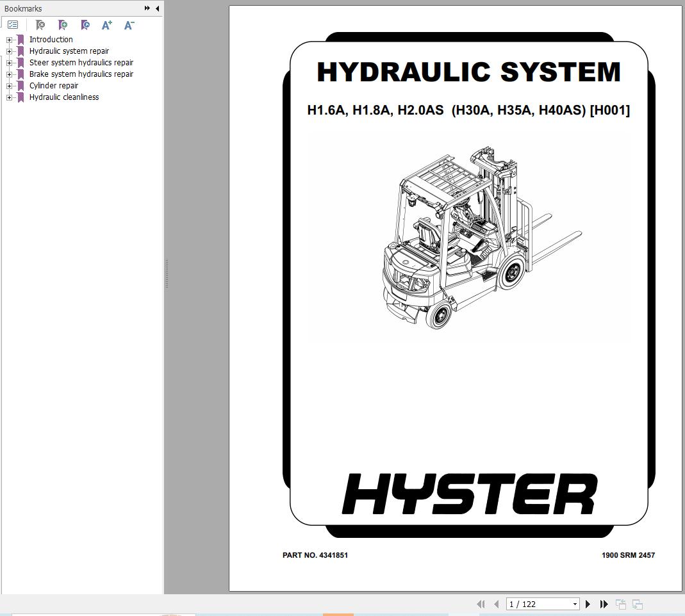Screen dimensions: 685x616
Task: Click the model list H1.6A, H1.8A text
Action: (468, 110)
